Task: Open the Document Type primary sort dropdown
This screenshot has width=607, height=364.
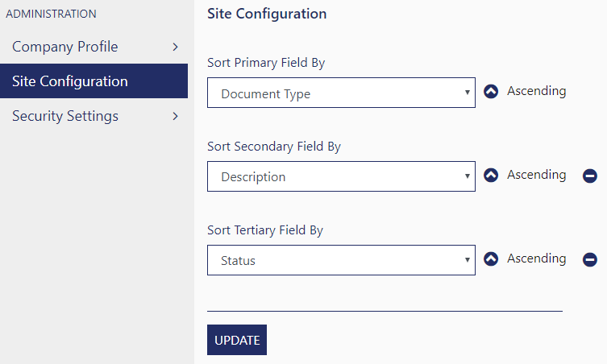Action: click(341, 93)
